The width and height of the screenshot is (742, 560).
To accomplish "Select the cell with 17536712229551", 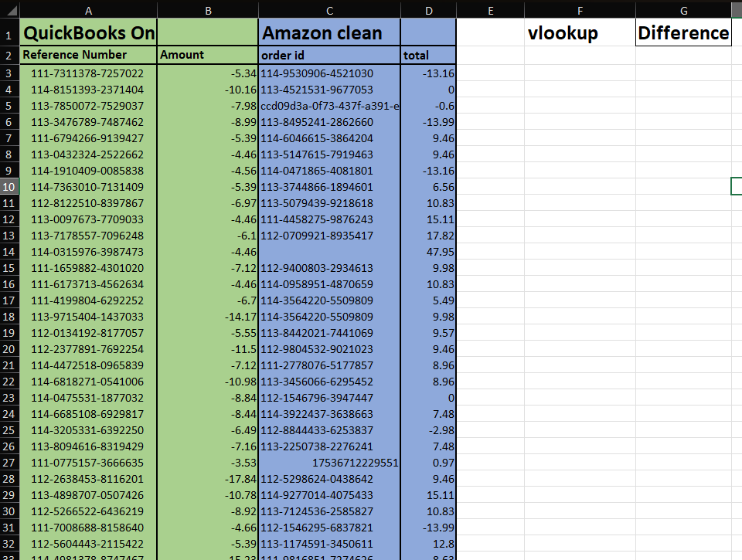I will (x=329, y=463).
